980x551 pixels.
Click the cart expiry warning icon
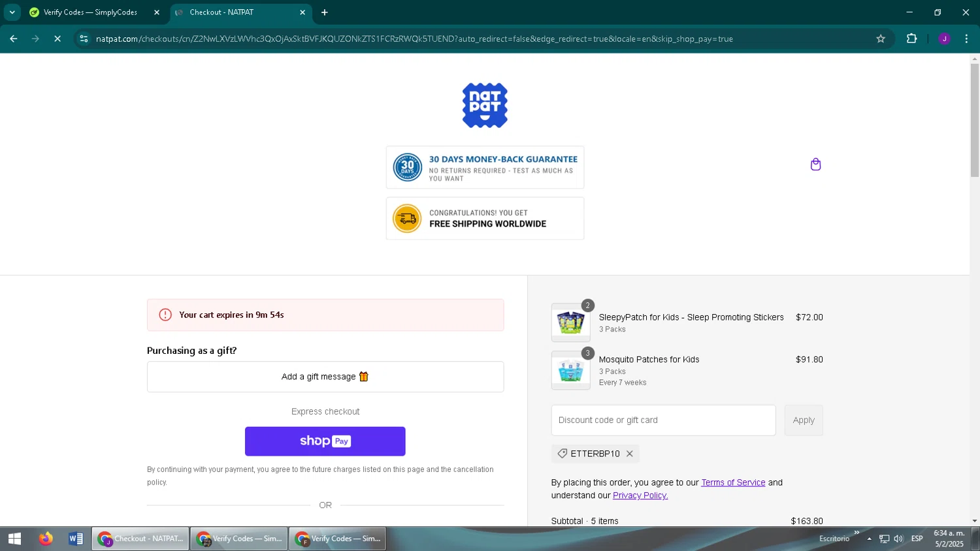(x=165, y=315)
